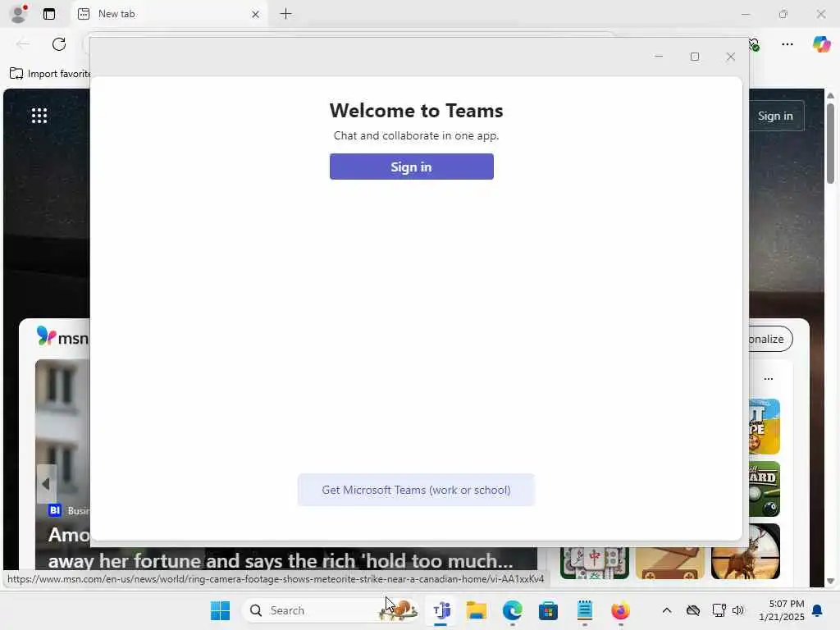Reload the page in Edge
The image size is (840, 630).
[x=59, y=44]
